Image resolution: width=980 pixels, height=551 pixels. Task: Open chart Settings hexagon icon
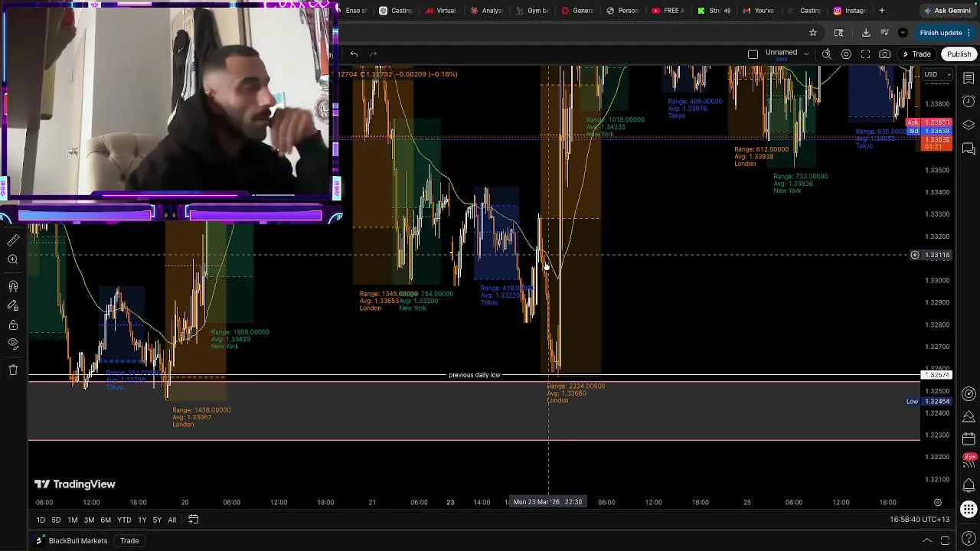coord(846,54)
